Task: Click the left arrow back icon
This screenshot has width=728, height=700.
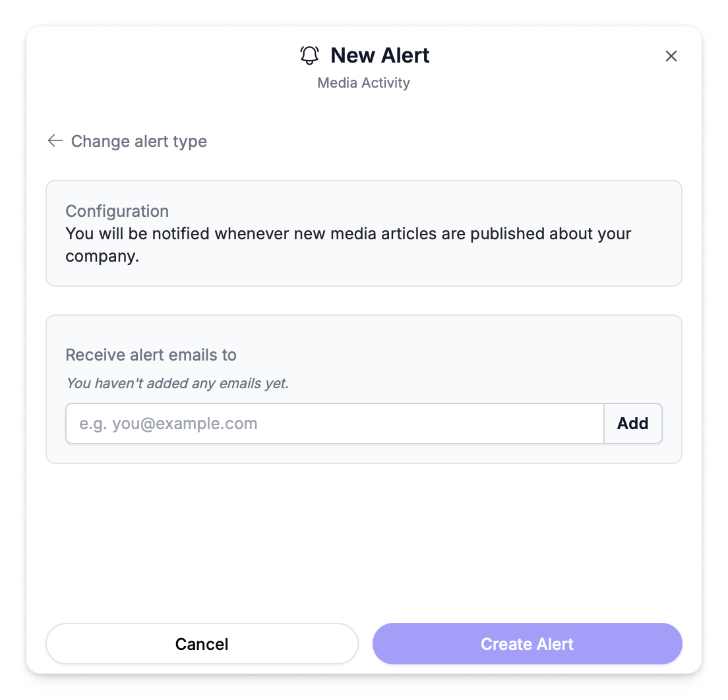Action: click(x=55, y=140)
